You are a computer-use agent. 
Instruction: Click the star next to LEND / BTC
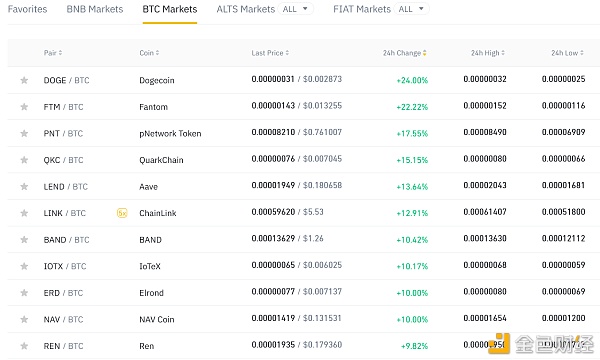click(24, 187)
